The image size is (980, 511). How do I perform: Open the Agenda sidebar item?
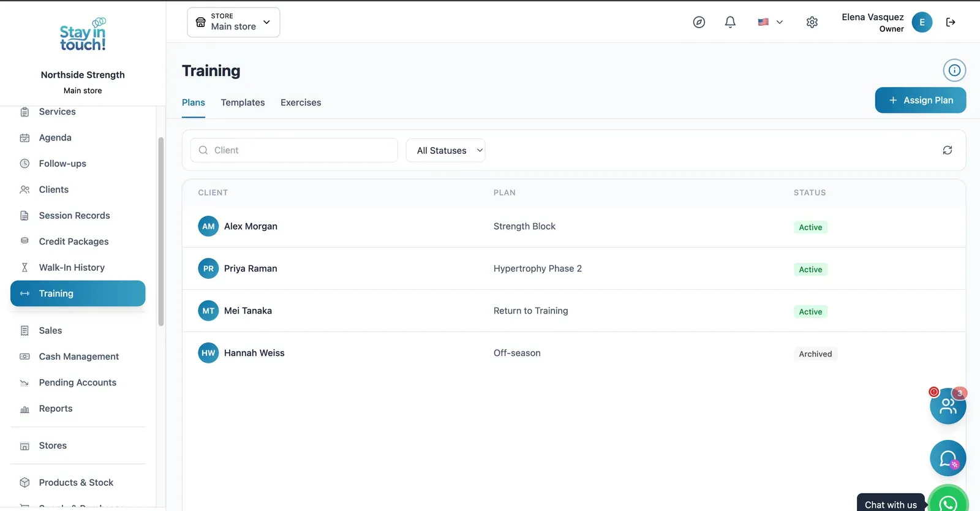pos(78,138)
